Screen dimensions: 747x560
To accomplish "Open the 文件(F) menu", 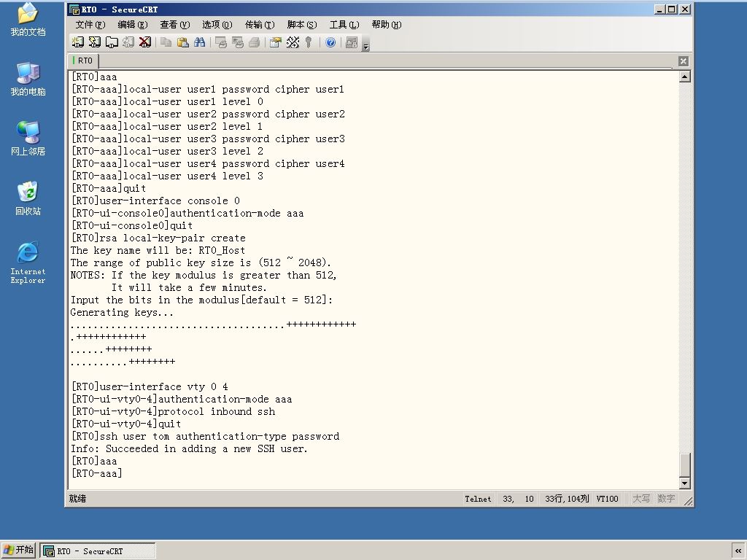I will pos(90,25).
